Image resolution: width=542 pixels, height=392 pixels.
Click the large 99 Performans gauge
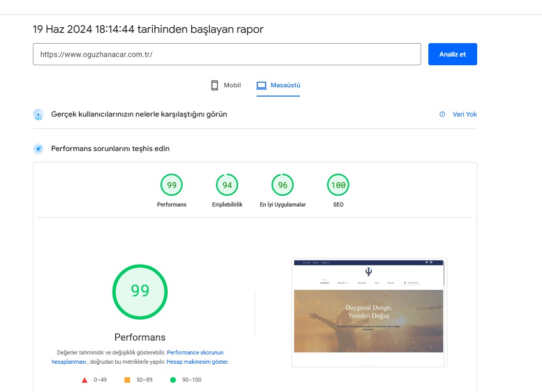coord(140,291)
